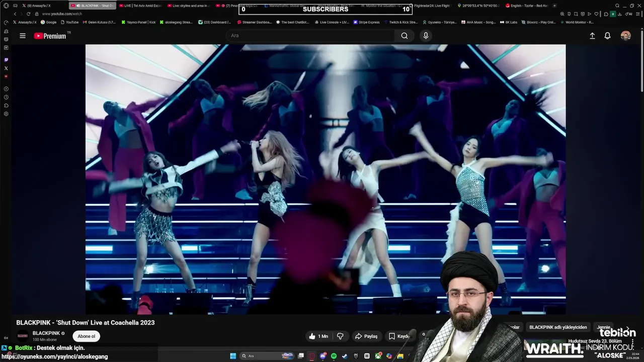Like the video (1 Mn thumbs up)
644x362 pixels.
point(318,336)
